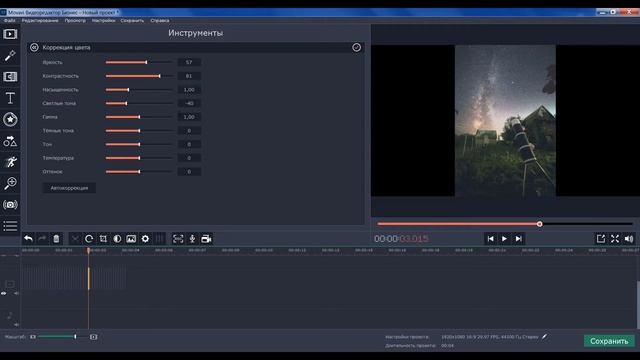Open the stabilization camera tool
This screenshot has width=640, height=360.
(x=10, y=204)
